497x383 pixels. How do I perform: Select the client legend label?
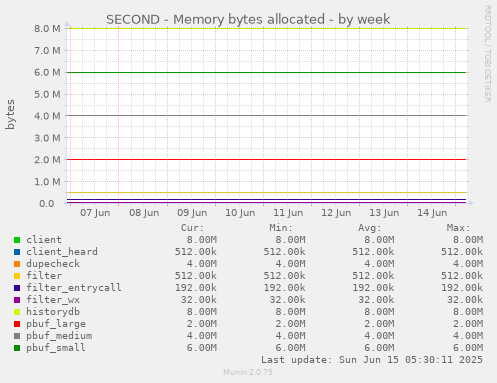point(44,240)
